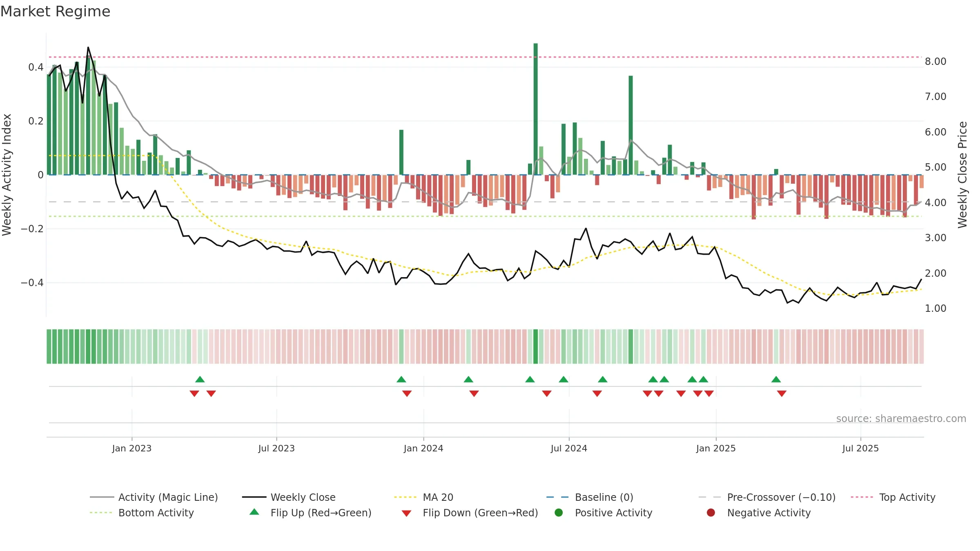Screen dimensions: 980x551
Task: Click the Jul 2025 date label
Action: (860, 448)
